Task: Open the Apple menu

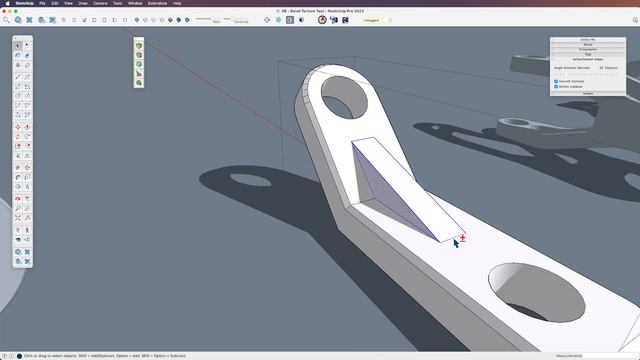Action: 7,3
